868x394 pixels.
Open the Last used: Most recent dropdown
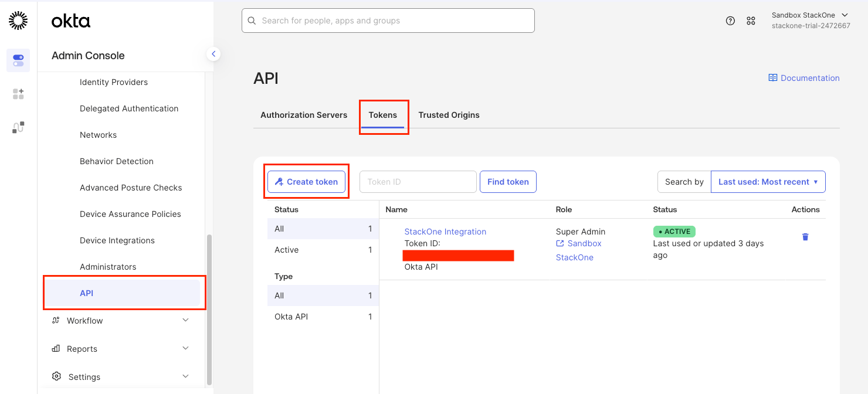point(768,182)
